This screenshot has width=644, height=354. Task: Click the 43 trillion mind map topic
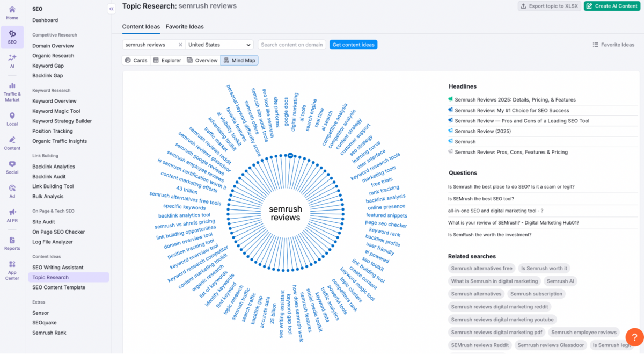(x=187, y=190)
